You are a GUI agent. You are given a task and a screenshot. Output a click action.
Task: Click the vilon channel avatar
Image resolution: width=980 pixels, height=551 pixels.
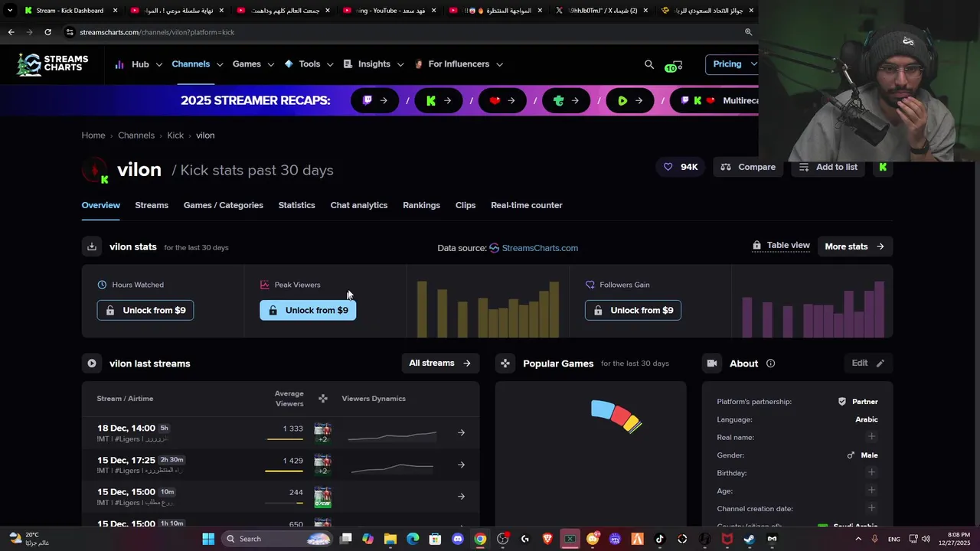coord(94,170)
